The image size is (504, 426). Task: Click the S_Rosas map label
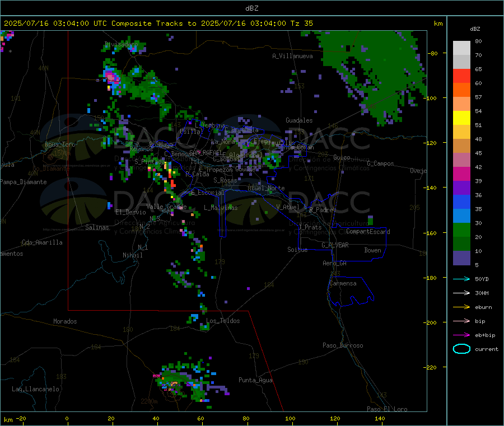click(225, 180)
